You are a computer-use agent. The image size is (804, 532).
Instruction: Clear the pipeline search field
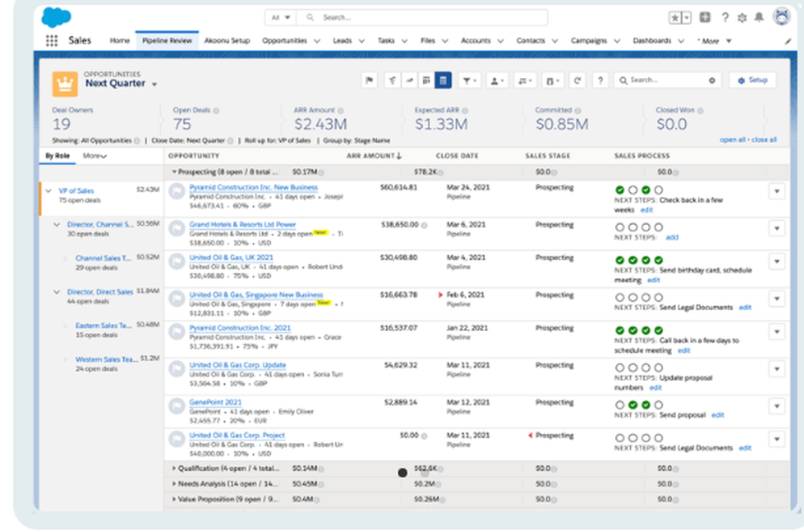pos(712,80)
